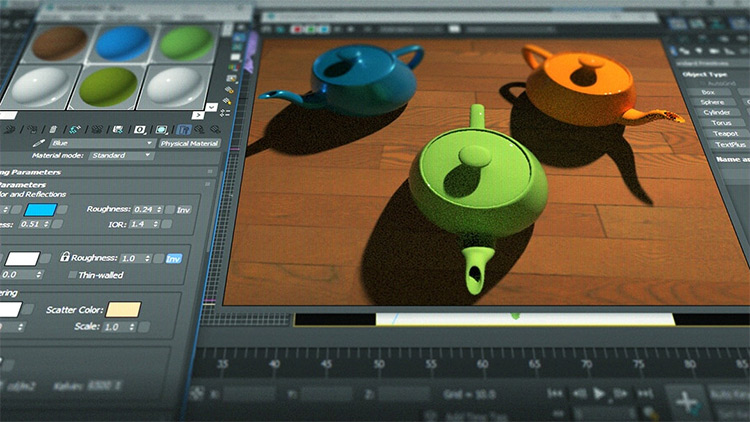
Task: Click map button beside Scale value
Action: point(143,327)
